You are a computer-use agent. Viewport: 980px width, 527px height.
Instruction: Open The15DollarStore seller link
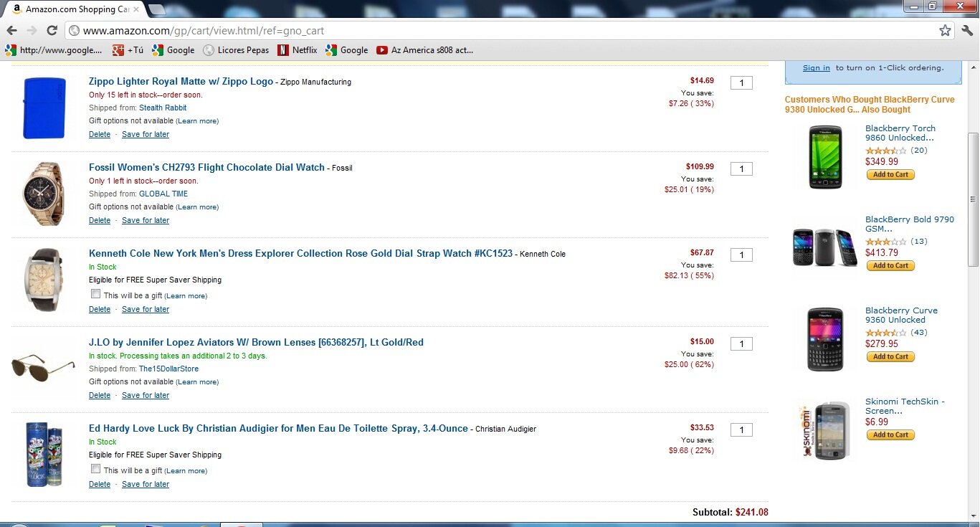(168, 369)
